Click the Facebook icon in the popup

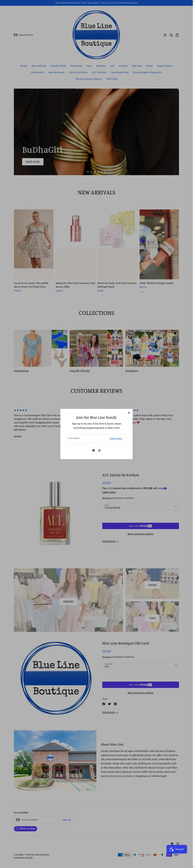point(93,450)
